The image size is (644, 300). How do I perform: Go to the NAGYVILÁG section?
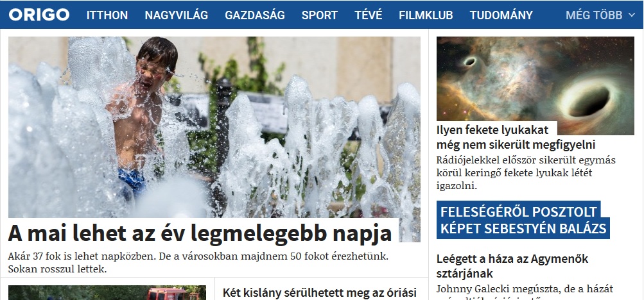pos(176,15)
